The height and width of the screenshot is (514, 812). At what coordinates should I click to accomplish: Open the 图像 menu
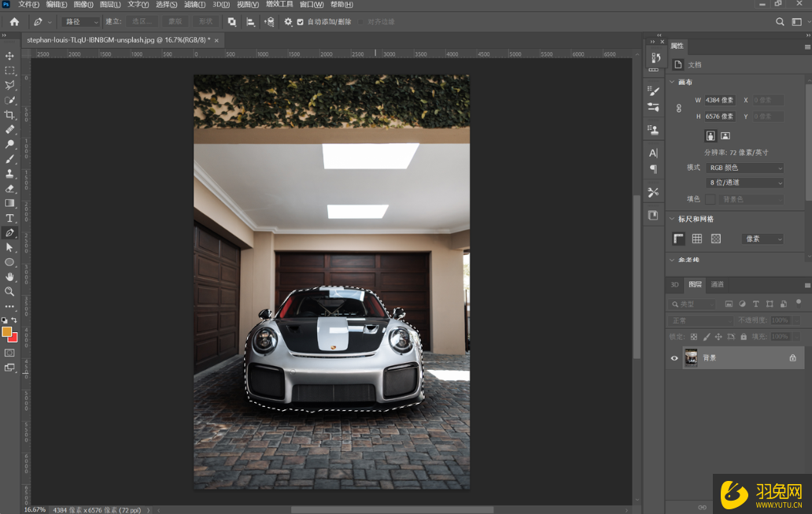[x=83, y=5]
